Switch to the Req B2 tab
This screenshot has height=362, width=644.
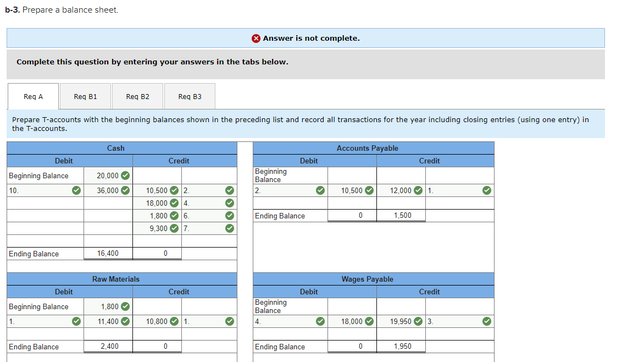[x=137, y=96]
